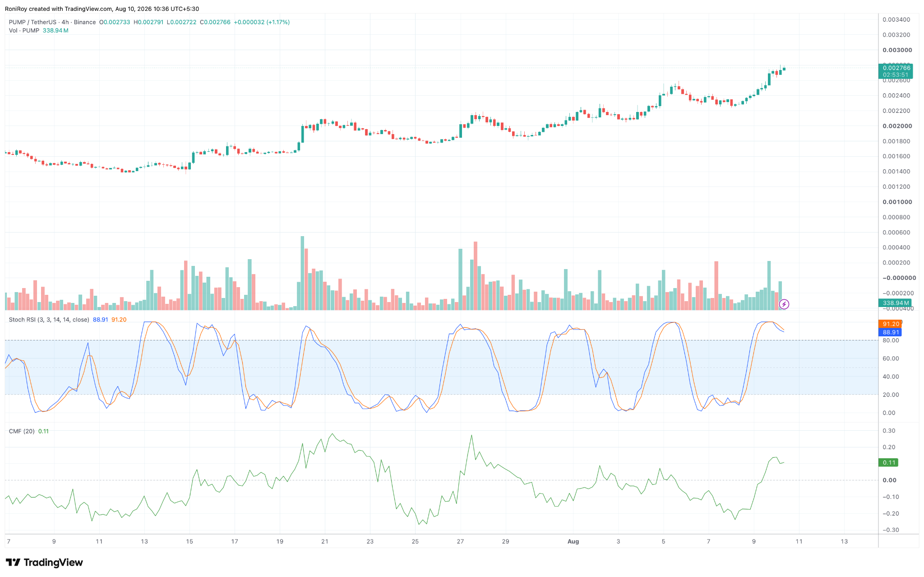Click the Vol · PUMP indicator label
Viewport: 924px width, 577px height.
[x=24, y=31]
